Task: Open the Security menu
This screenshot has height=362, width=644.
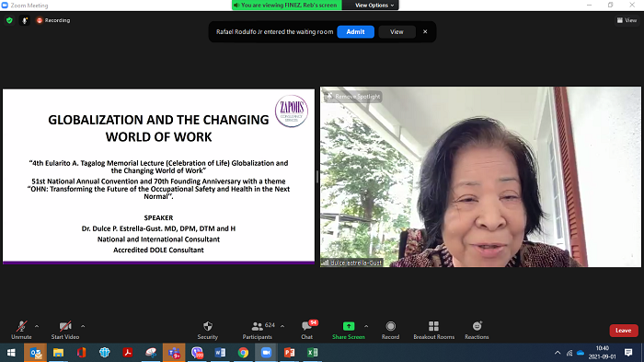Action: [207, 331]
